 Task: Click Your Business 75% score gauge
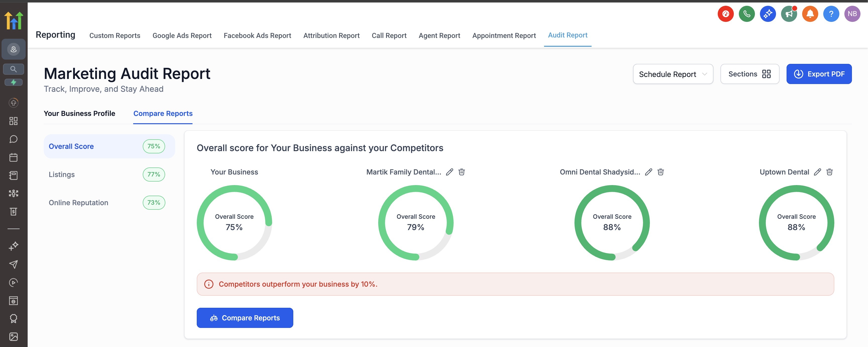[x=234, y=223]
